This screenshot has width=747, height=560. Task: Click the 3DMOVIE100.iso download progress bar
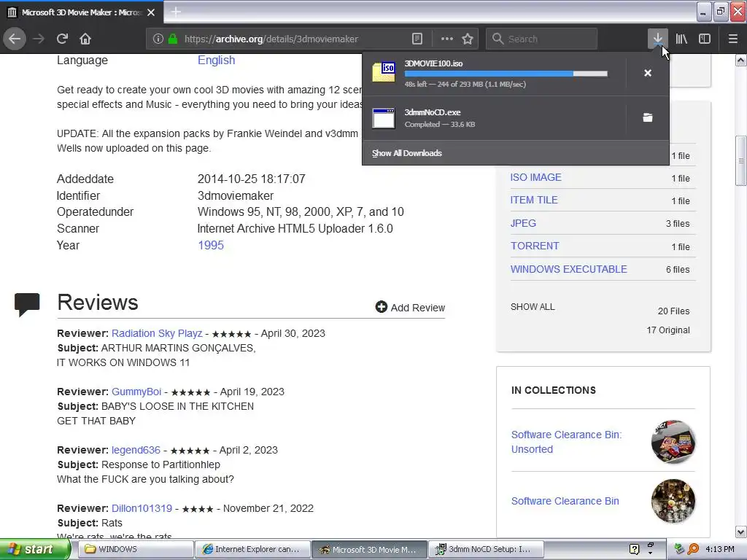pyautogui.click(x=506, y=74)
